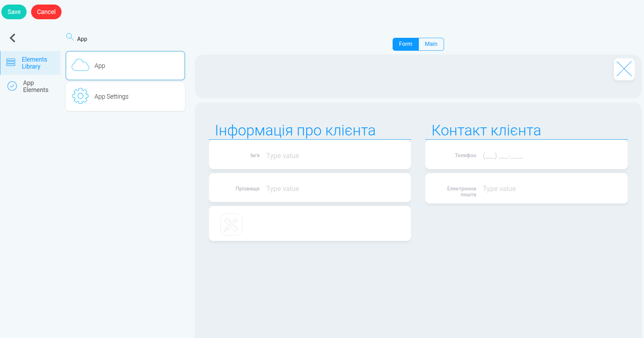Switch to the Form tab
This screenshot has height=338, width=644.
pos(406,44)
